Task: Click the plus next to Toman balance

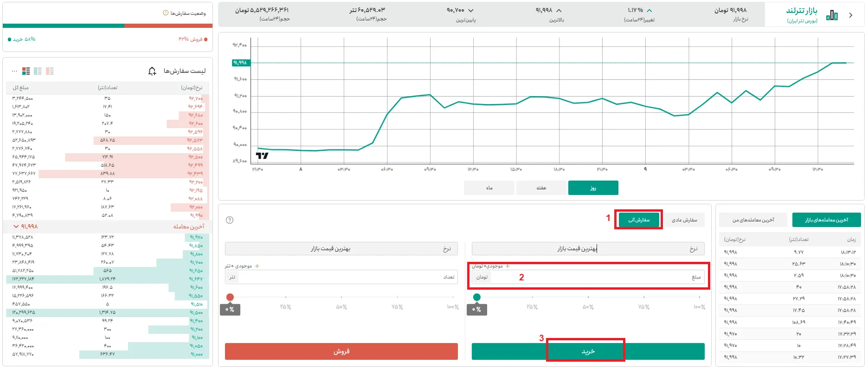Action: pos(508,266)
